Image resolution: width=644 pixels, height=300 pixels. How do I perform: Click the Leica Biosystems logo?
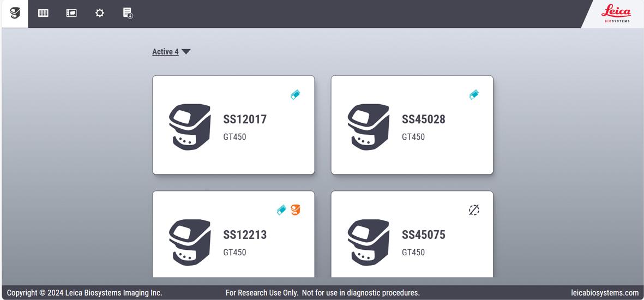click(616, 14)
